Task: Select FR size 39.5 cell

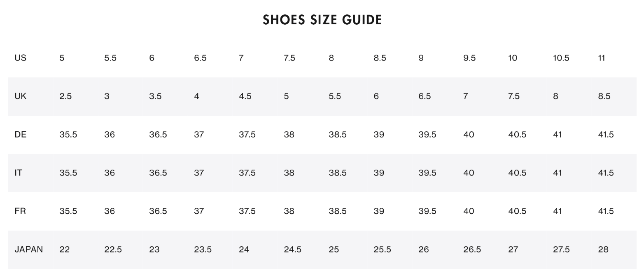Action: [427, 211]
